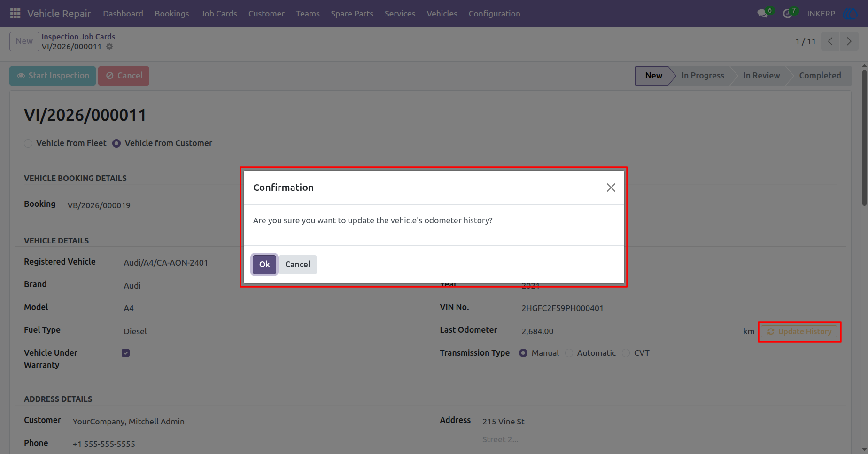Choose CVT transmission type
This screenshot has height=454, width=868.
tap(626, 353)
